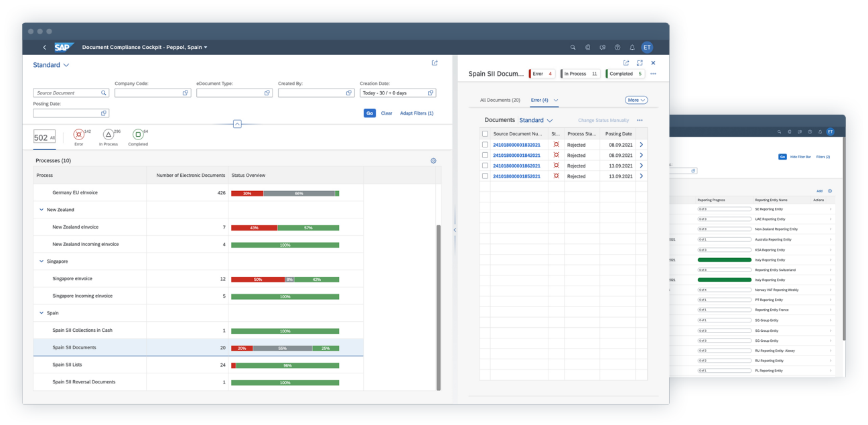Open the More dropdown button
This screenshot has width=868, height=425.
636,100
